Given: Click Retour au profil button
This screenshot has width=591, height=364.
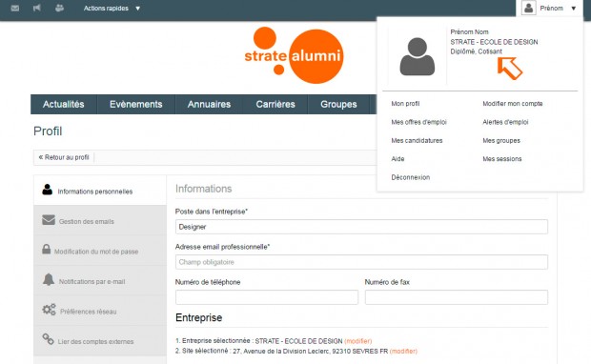Looking at the screenshot, I should click(x=64, y=157).
